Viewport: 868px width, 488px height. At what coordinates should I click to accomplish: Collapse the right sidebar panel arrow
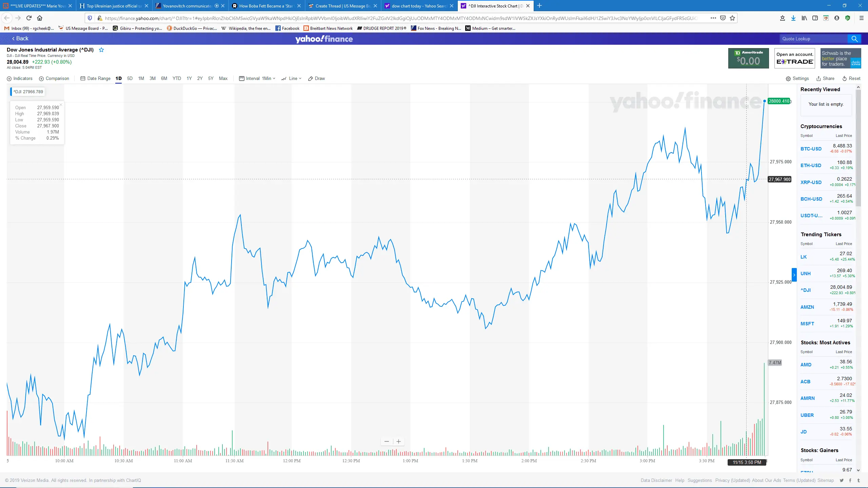[794, 275]
